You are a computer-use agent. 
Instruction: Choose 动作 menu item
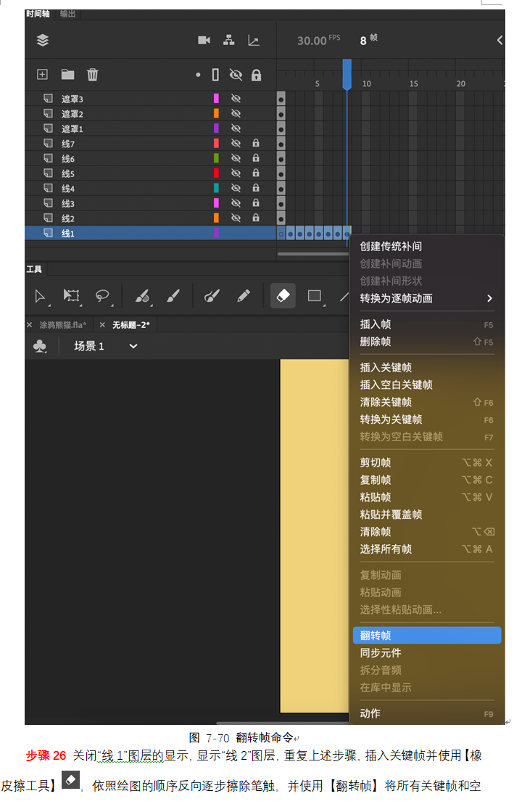click(x=427, y=713)
